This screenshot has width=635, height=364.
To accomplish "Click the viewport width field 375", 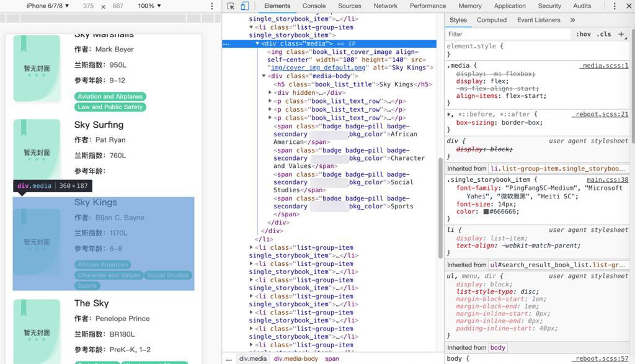I will click(88, 6).
